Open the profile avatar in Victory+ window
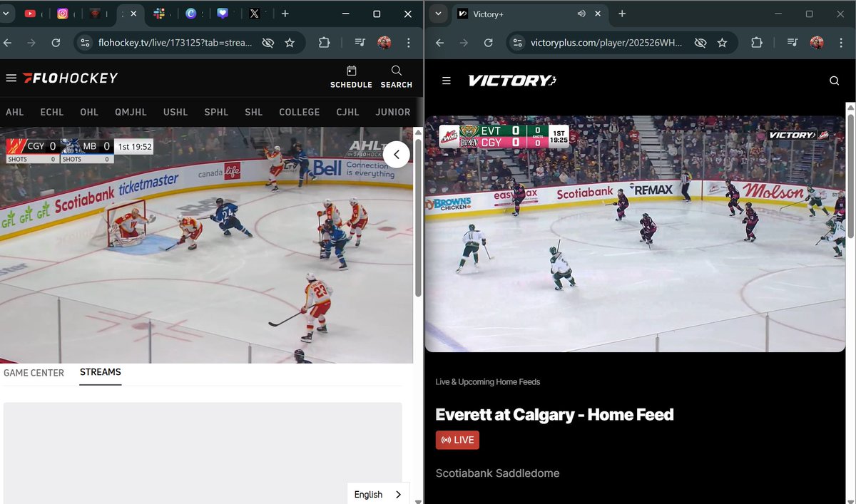The height and width of the screenshot is (504, 856). click(x=817, y=43)
